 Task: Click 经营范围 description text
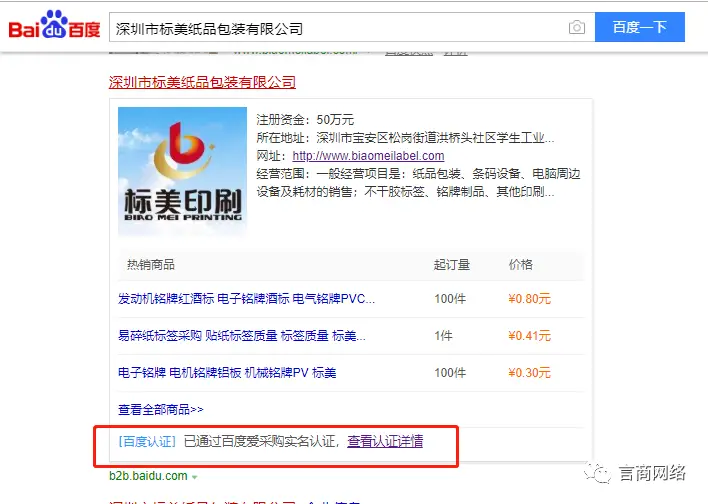click(x=418, y=183)
